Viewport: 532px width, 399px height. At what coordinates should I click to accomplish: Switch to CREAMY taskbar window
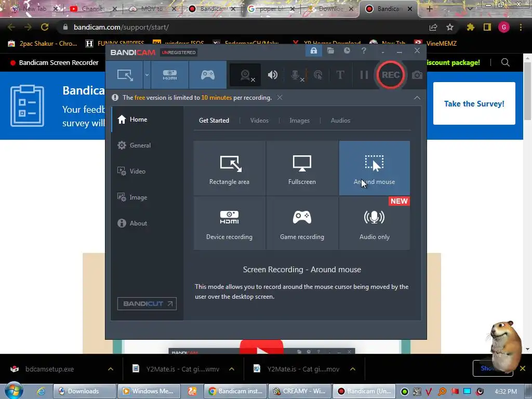[x=299, y=391]
